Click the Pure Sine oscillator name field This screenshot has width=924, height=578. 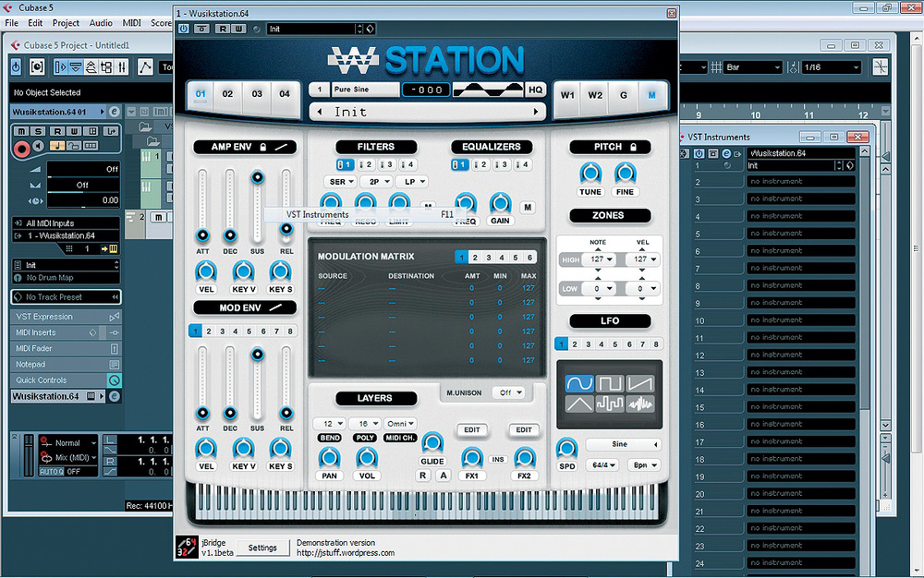(365, 90)
